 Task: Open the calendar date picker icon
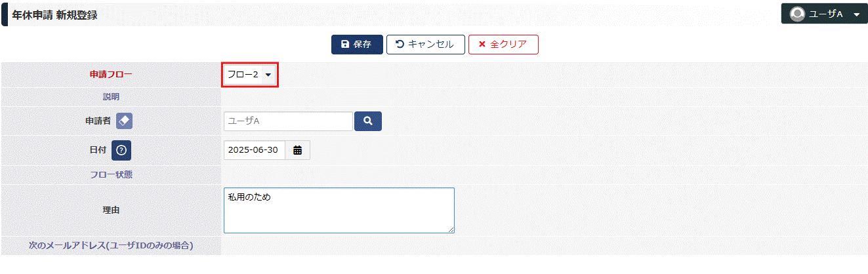(x=297, y=150)
